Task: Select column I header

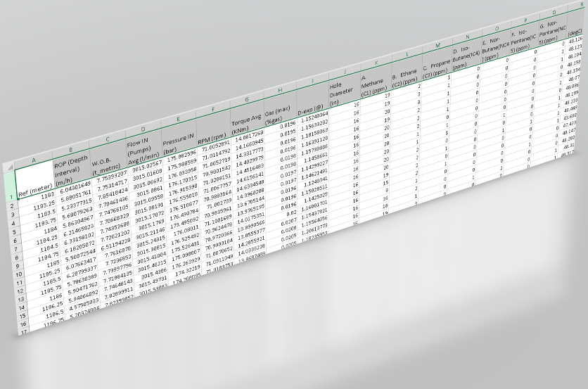Action: point(312,81)
